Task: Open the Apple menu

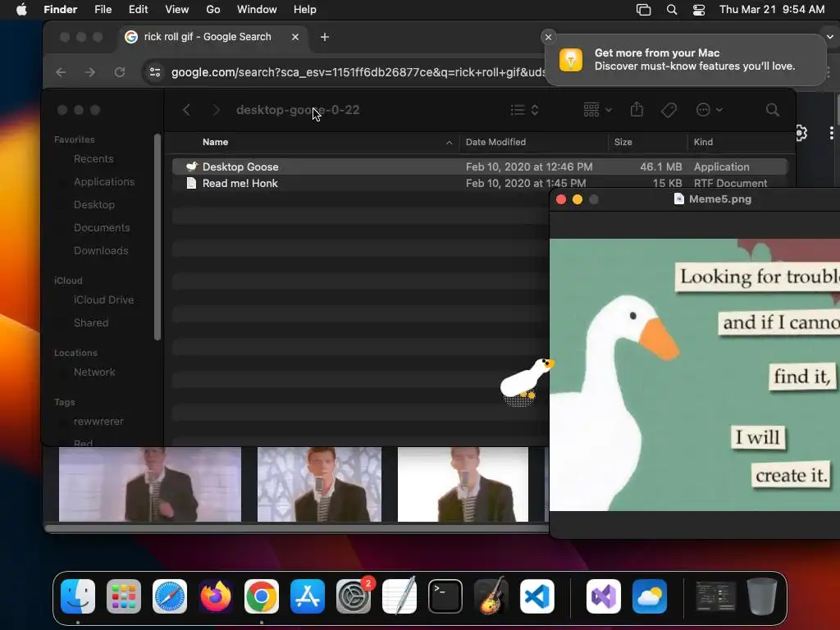Action: click(21, 10)
